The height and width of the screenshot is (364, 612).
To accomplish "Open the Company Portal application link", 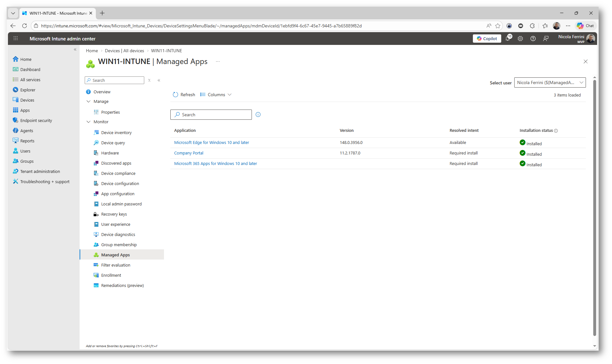I will 189,153.
